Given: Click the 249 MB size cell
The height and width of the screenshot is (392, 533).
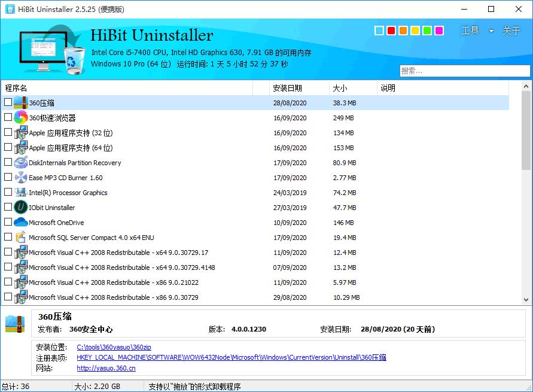Looking at the screenshot, I should (343, 118).
